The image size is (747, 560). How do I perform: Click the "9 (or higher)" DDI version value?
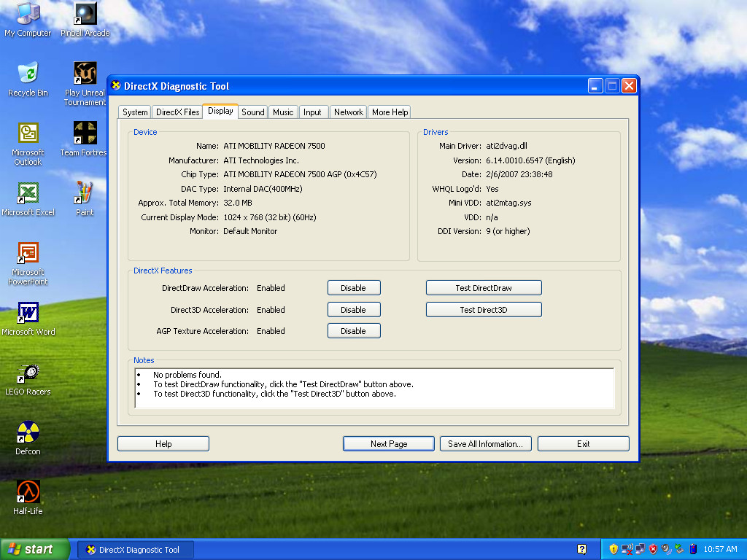(x=508, y=231)
